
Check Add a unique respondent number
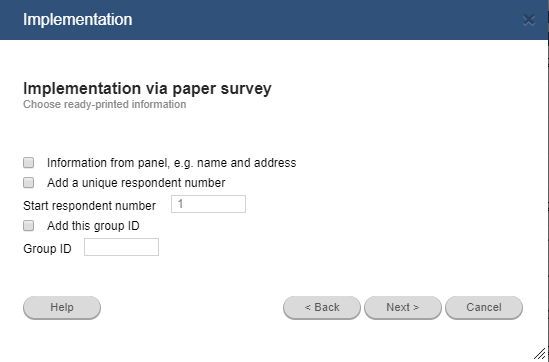pos(29,182)
